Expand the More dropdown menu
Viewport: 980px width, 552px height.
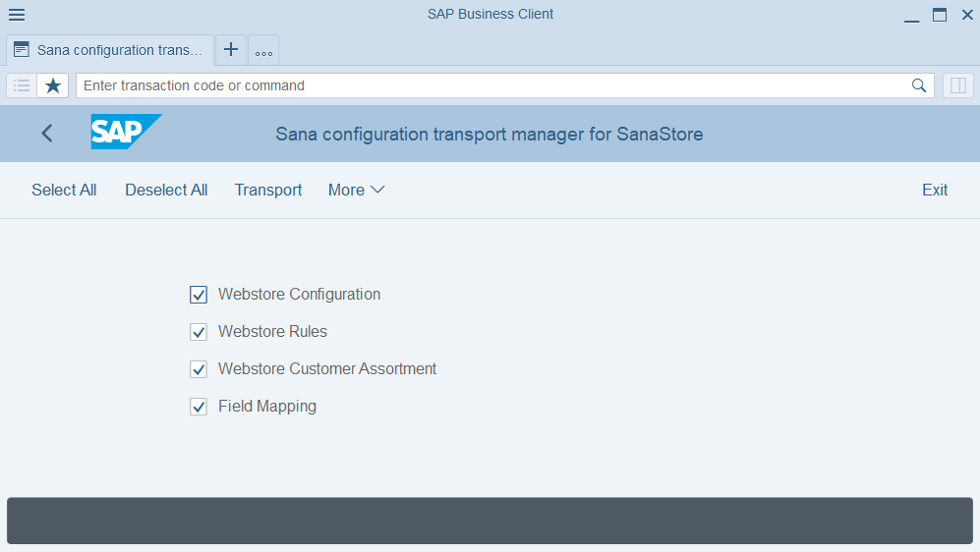356,190
